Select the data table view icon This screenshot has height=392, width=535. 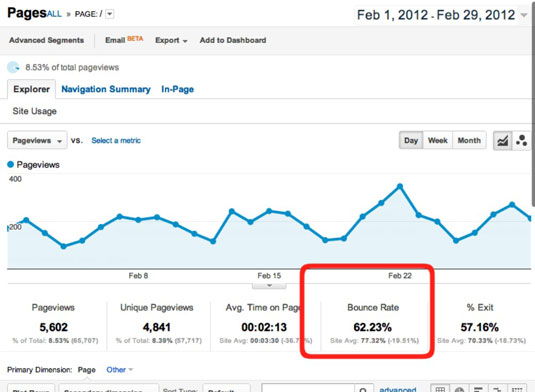[440, 389]
